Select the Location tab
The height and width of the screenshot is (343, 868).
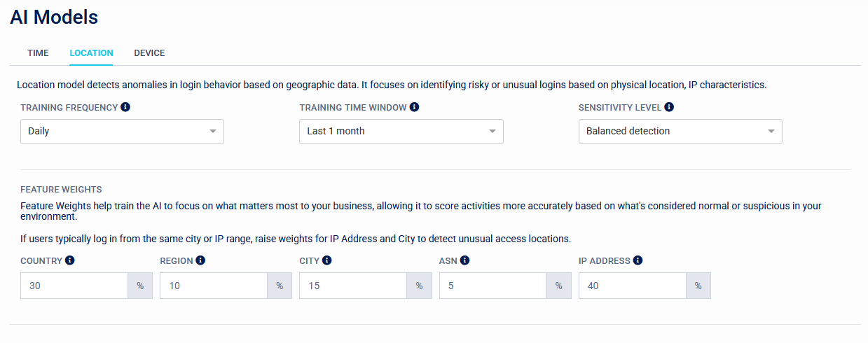(91, 53)
